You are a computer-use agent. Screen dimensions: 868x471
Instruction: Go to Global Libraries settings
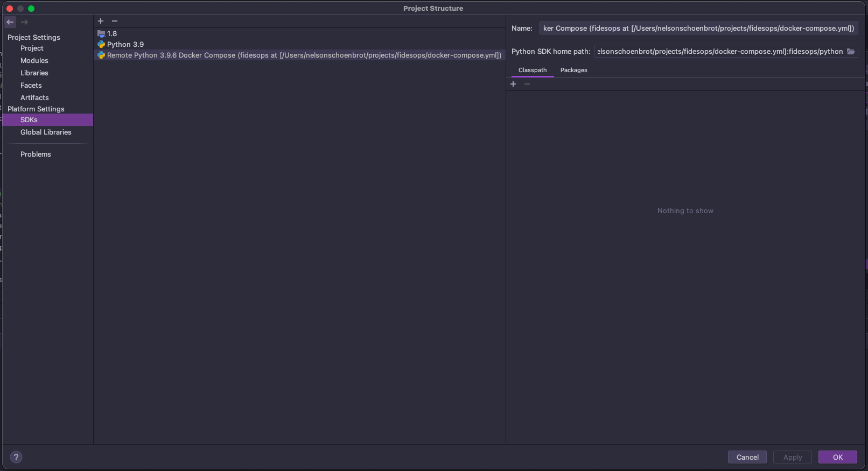(46, 132)
